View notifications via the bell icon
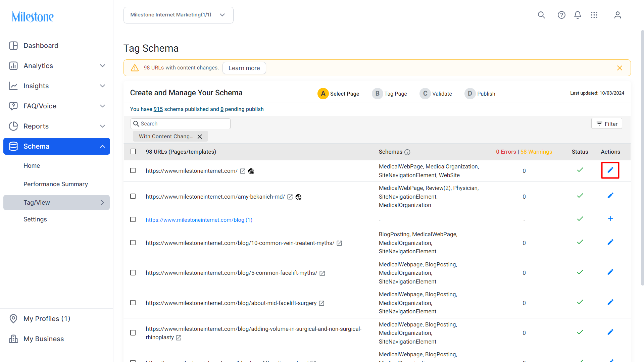 pyautogui.click(x=578, y=15)
